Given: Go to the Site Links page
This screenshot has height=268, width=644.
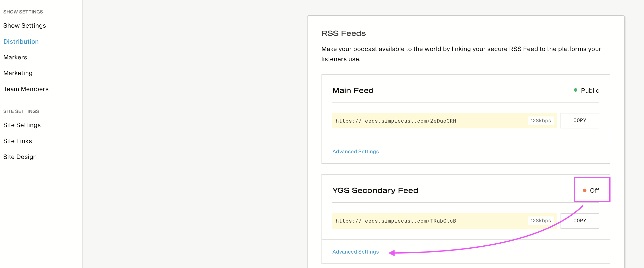Looking at the screenshot, I should [x=18, y=141].
